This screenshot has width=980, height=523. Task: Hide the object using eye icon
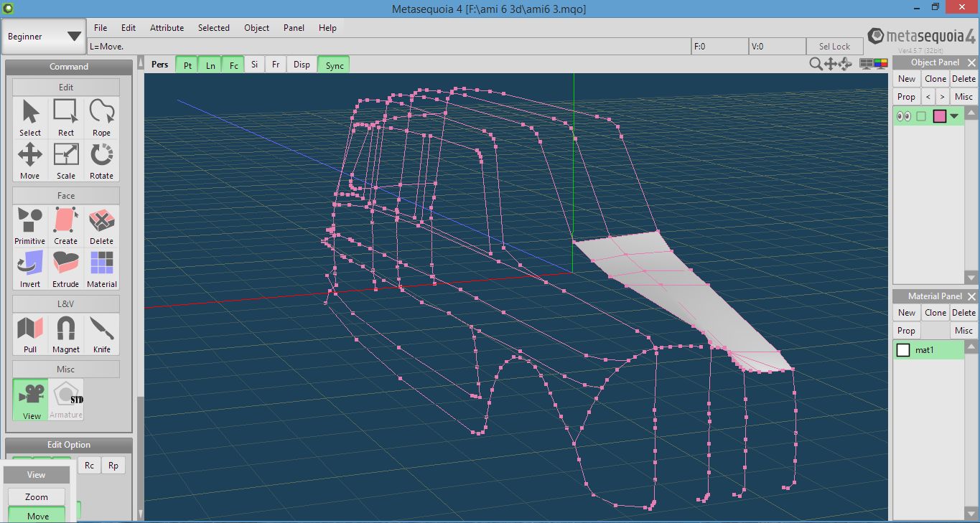(x=903, y=116)
